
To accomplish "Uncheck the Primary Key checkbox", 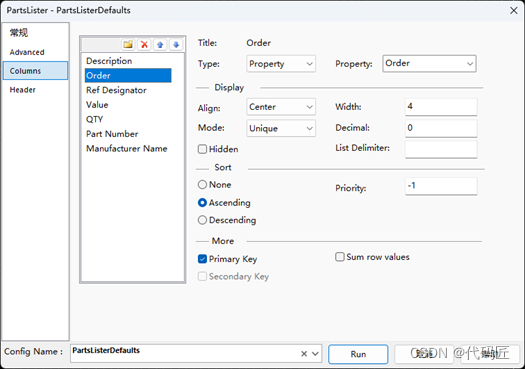I will coord(202,259).
